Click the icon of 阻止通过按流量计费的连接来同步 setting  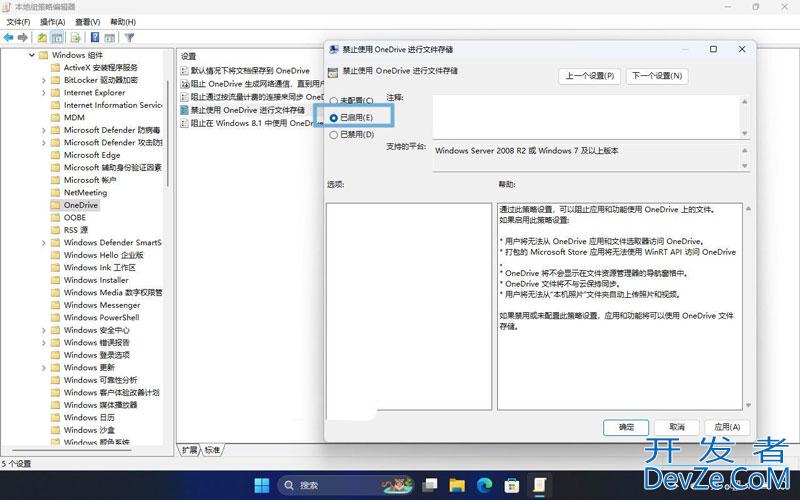[185, 97]
